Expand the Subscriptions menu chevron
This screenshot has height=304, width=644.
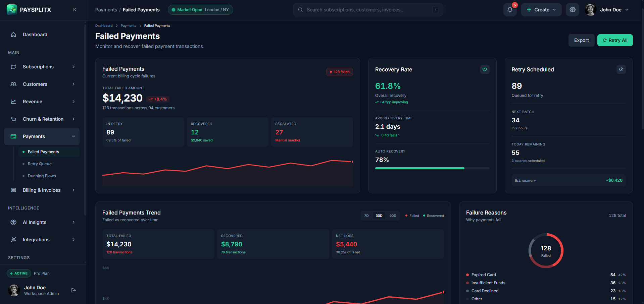pos(73,67)
